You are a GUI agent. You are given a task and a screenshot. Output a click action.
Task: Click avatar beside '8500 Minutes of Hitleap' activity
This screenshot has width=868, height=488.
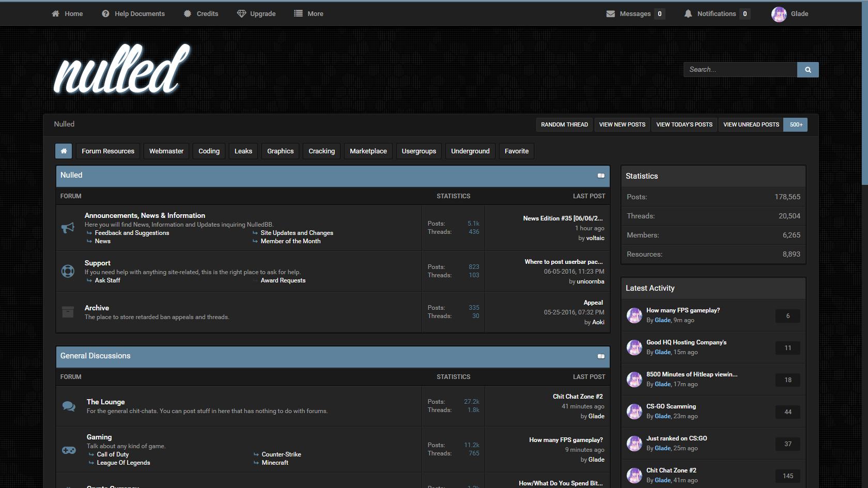(x=634, y=380)
